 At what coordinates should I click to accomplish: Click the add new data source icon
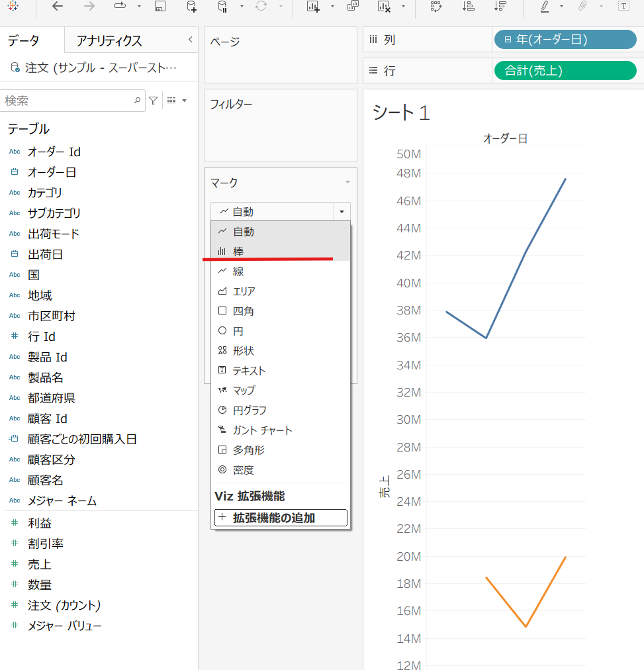[x=191, y=7]
